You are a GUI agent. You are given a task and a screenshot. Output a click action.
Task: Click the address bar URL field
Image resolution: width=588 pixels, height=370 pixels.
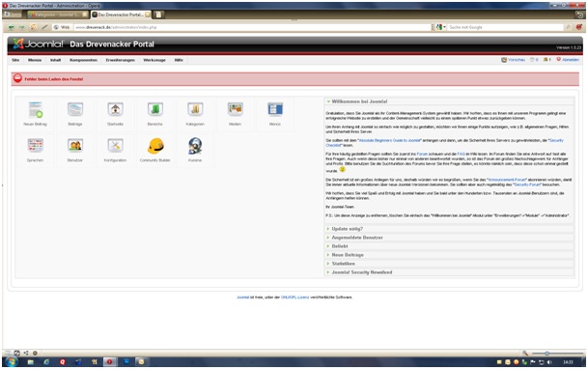pyautogui.click(x=252, y=27)
